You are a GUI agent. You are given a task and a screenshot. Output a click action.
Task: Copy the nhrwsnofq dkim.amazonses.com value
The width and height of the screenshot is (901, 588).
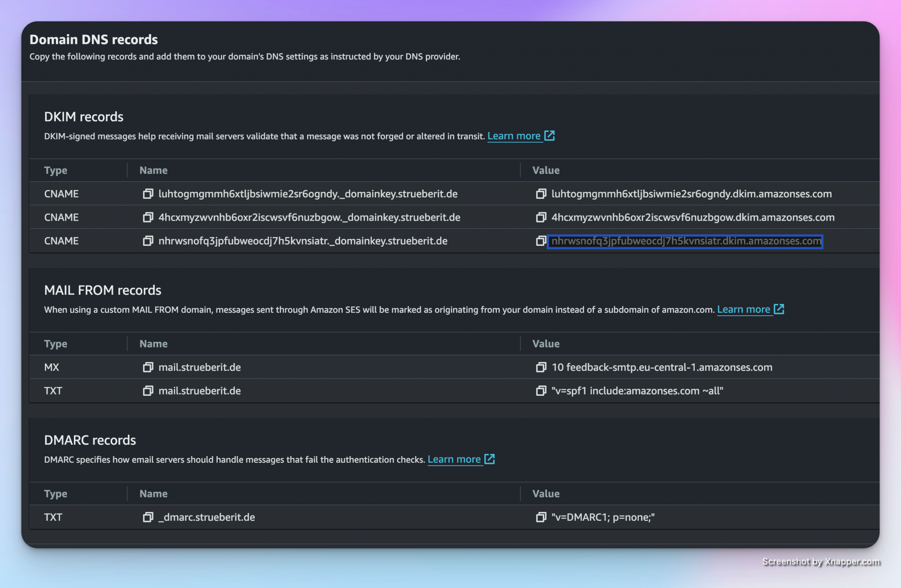coord(541,241)
